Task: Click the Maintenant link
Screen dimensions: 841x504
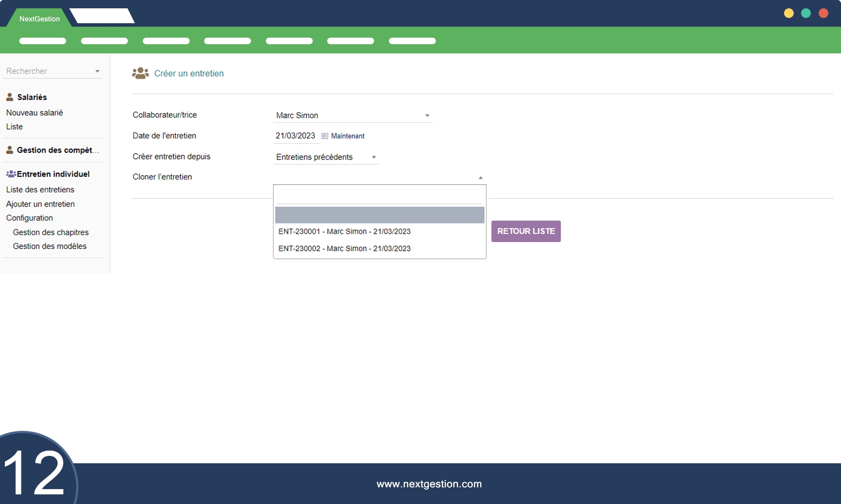Action: click(x=347, y=136)
